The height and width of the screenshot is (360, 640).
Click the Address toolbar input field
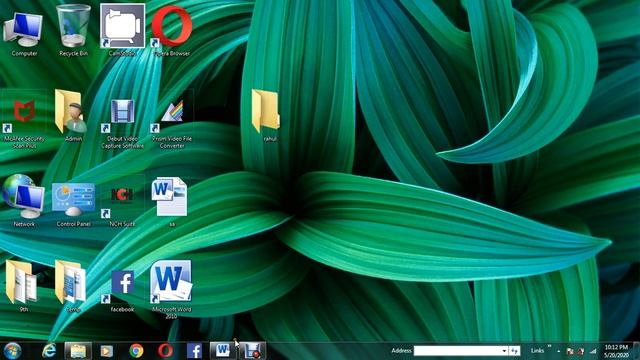click(458, 351)
